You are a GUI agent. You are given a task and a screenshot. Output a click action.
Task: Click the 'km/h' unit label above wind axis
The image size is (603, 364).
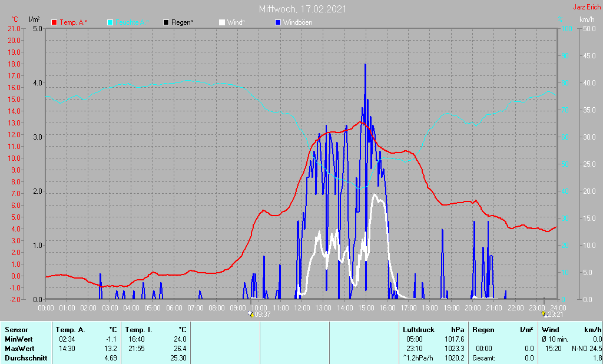click(x=587, y=19)
